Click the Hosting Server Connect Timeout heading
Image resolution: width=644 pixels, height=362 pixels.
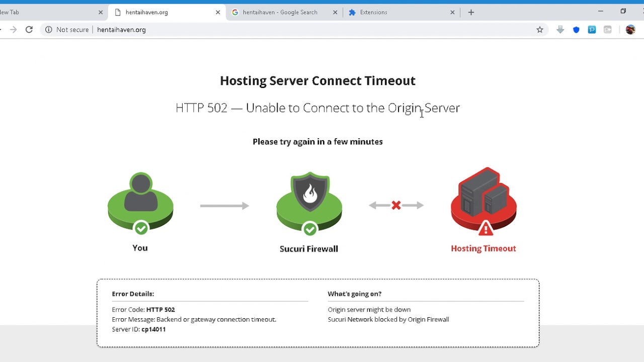[x=317, y=80]
